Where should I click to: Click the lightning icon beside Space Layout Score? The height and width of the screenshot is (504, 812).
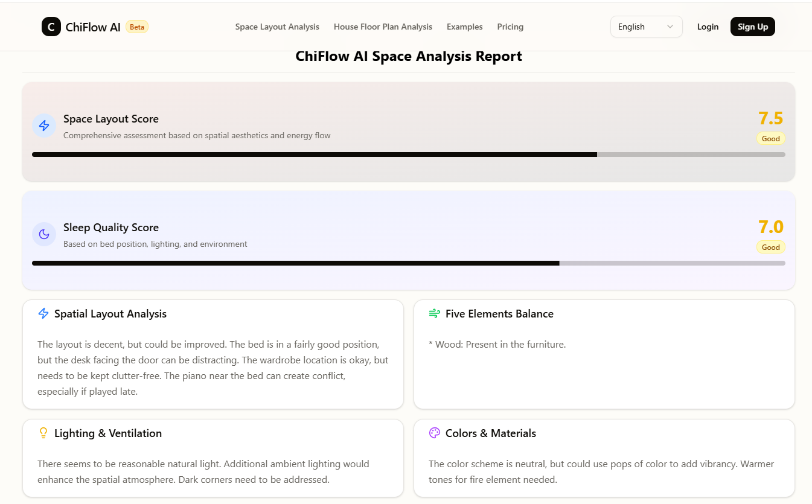click(44, 126)
